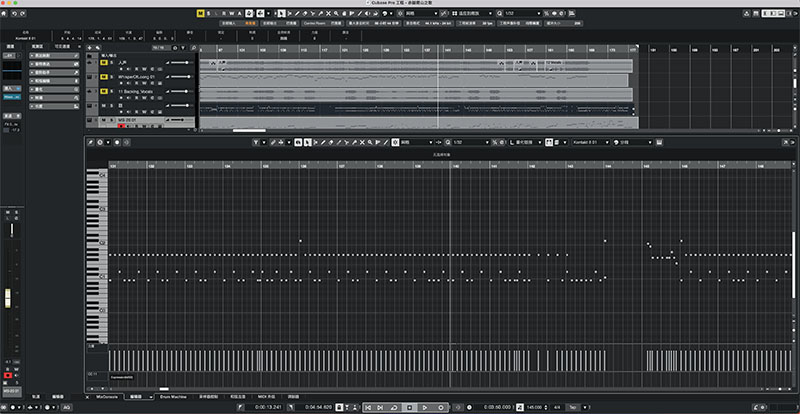800x414 pixels.
Task: Select the erase tool in main toolbar
Action: pos(305,13)
